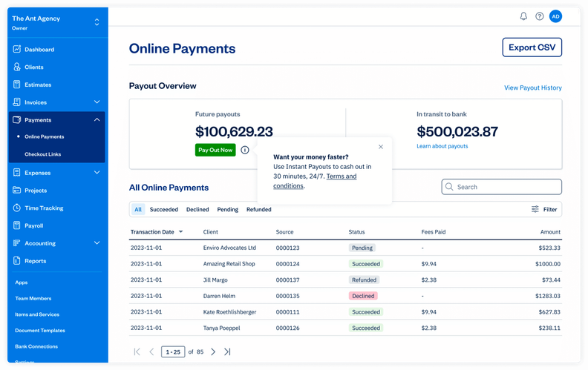Click the Accounting chart icon
588x370 pixels.
pyautogui.click(x=16, y=242)
